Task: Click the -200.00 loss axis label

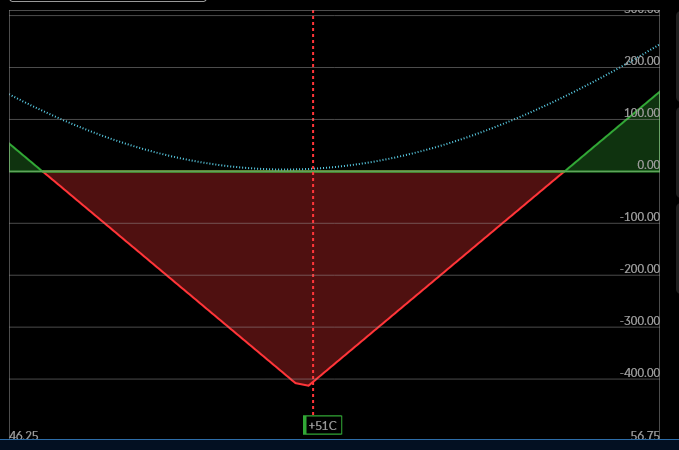Action: [640, 269]
